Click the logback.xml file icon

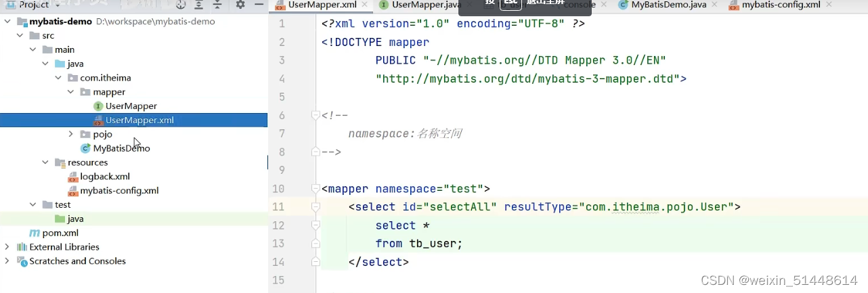[73, 177]
